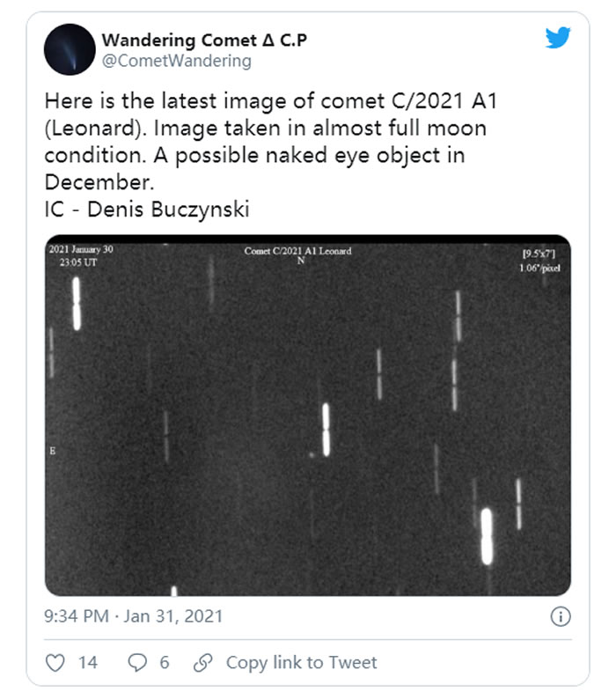Open the 9:34 PM Jan 31, 2021 timestamp
This screenshot has height=692, width=616.
134,616
